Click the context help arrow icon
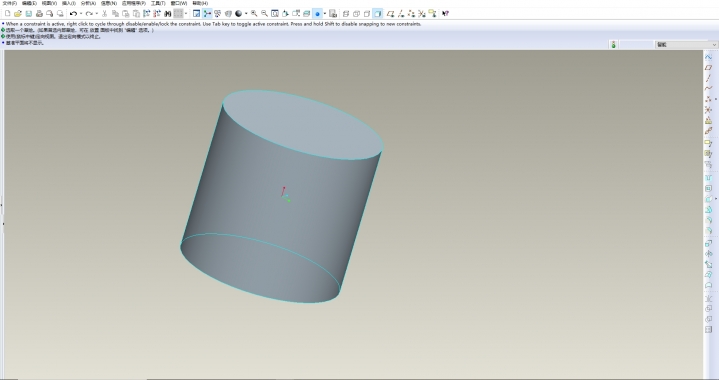Viewport: 719px width, 380px height. point(445,14)
